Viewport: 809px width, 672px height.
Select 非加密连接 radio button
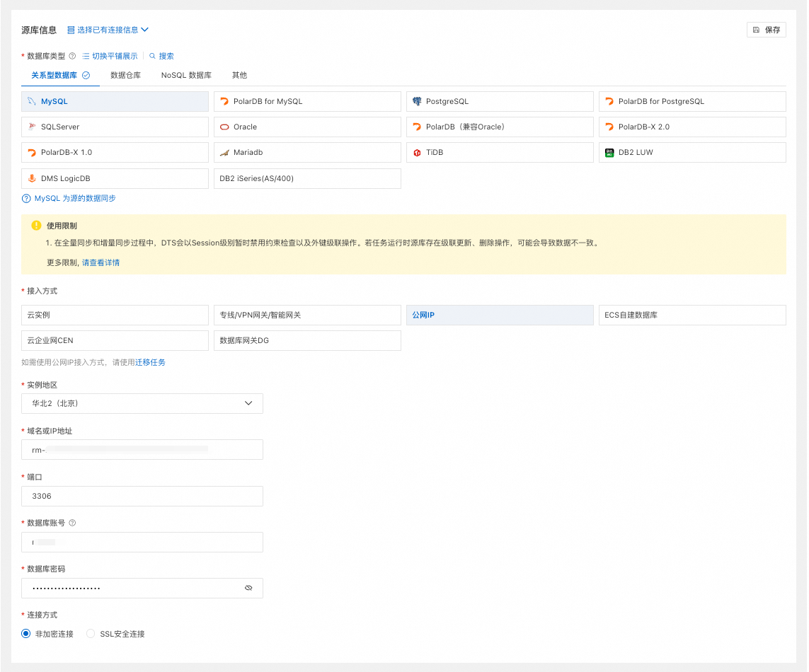[25, 634]
